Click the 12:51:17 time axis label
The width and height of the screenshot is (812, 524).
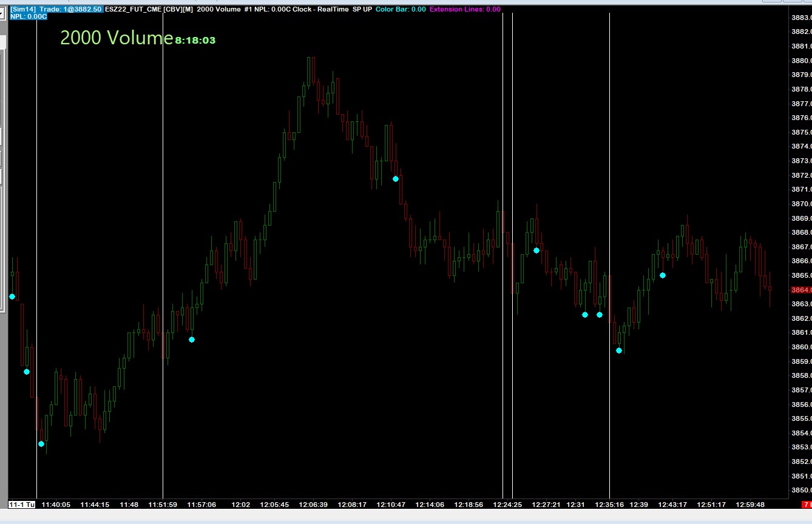(711, 505)
